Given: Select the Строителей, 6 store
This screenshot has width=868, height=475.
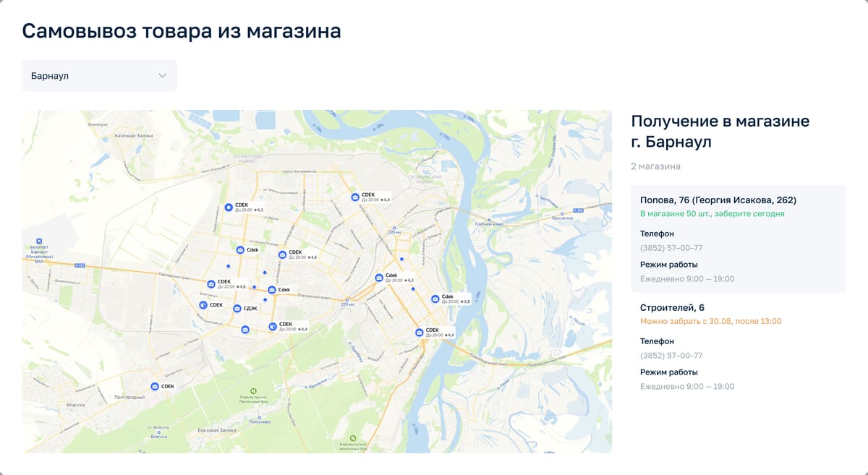Looking at the screenshot, I should point(738,347).
